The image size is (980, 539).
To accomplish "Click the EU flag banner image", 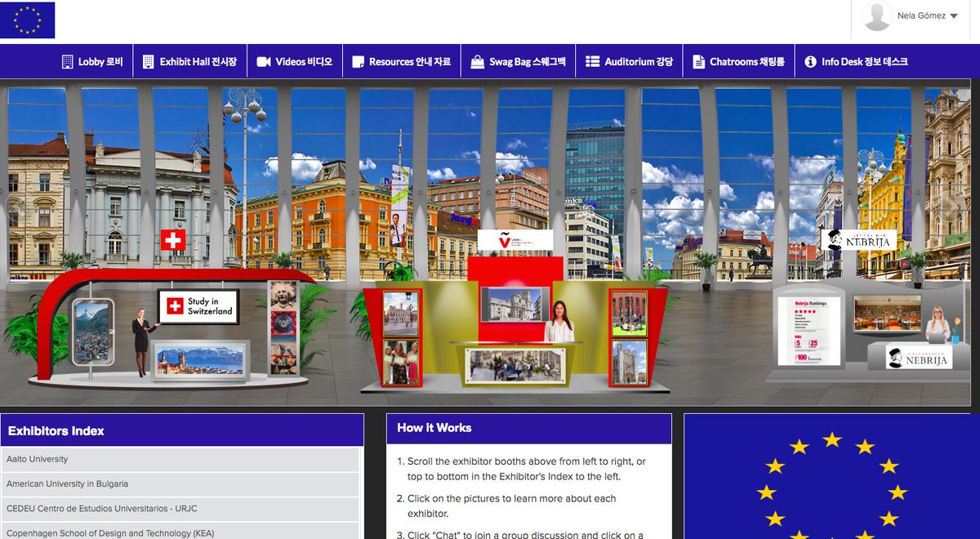I will 831,476.
